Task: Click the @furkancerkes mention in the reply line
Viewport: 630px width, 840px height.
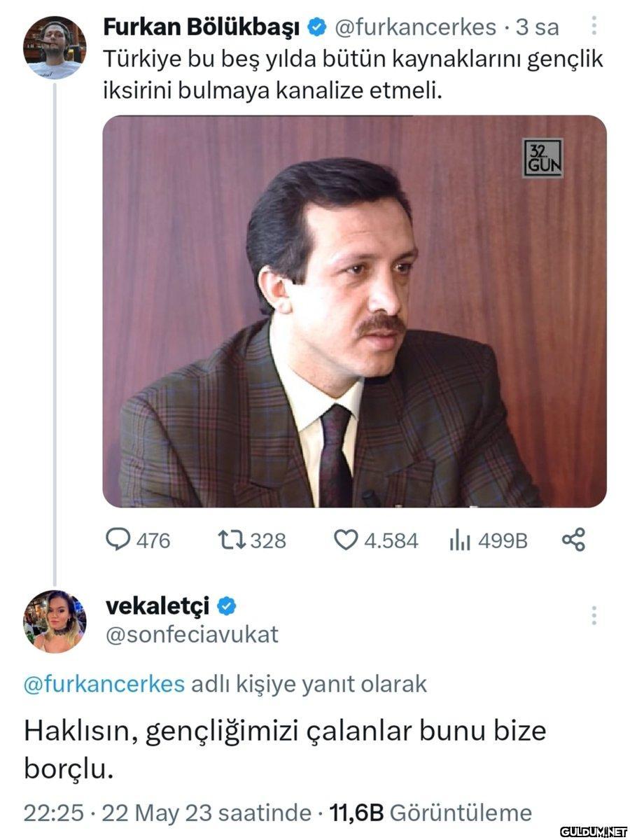Action: pos(105,684)
